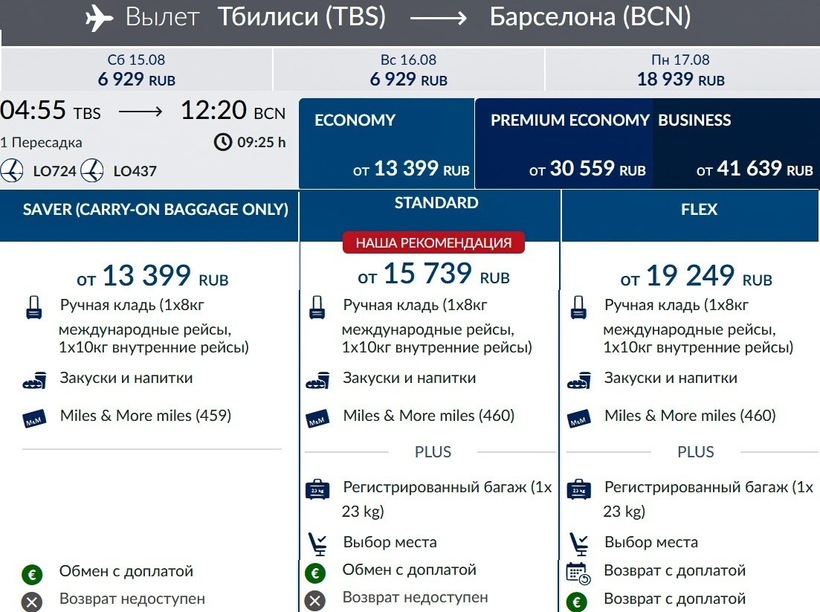Click the carry-on suitcase icon under Saver fare
Screen dimensions: 820x612
point(34,309)
